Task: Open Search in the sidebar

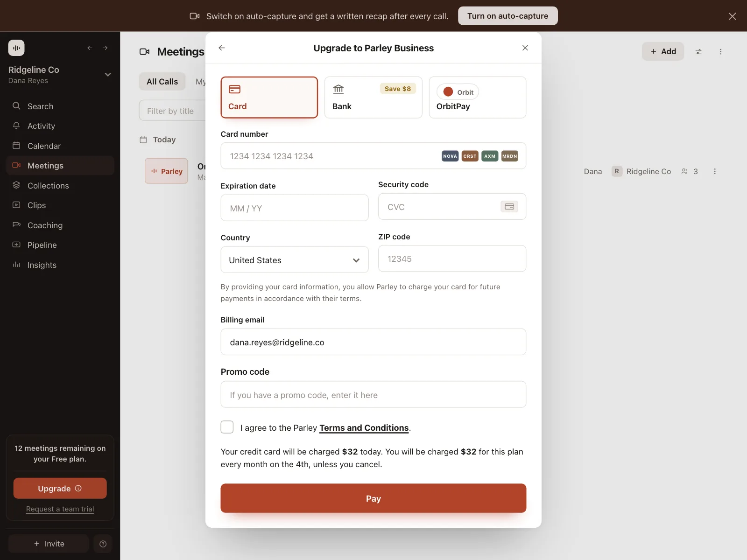Action: 60,106
